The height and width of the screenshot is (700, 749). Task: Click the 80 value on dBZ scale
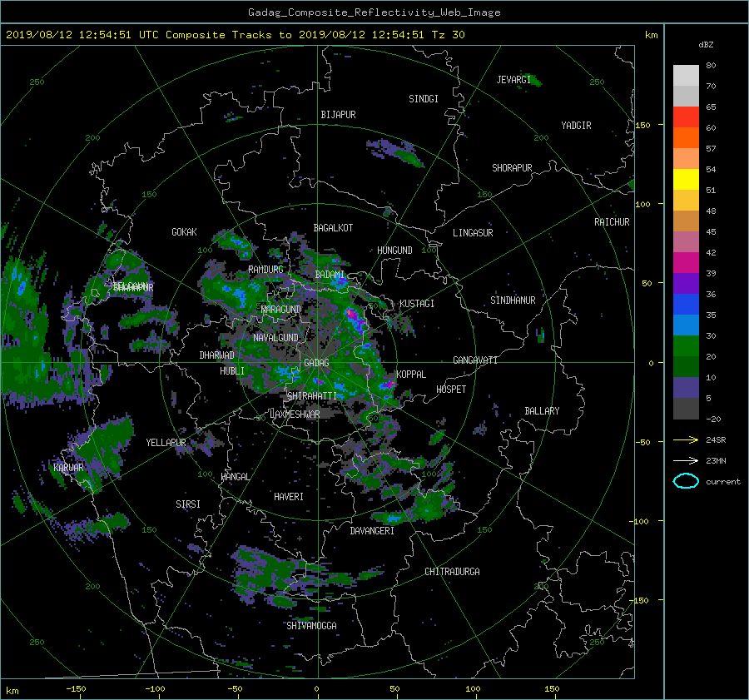[711, 66]
